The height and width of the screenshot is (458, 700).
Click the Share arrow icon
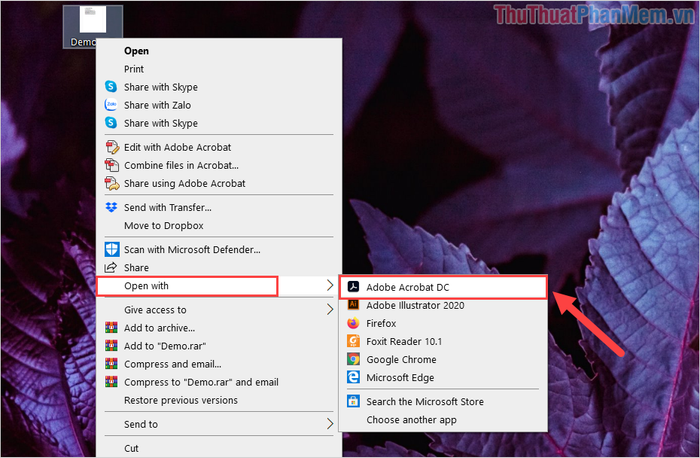click(111, 267)
